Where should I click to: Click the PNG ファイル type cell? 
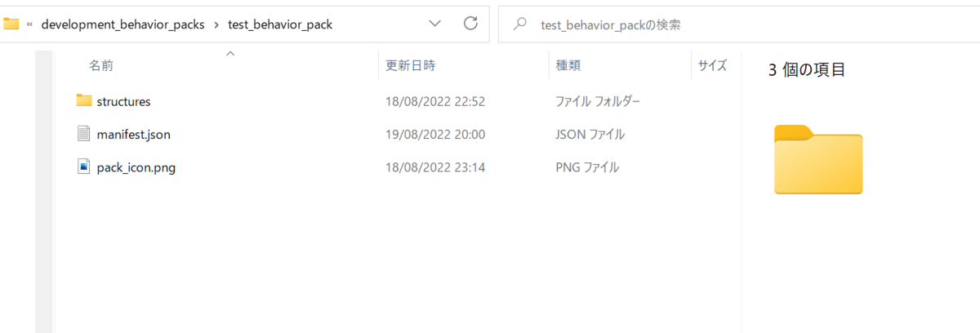586,167
